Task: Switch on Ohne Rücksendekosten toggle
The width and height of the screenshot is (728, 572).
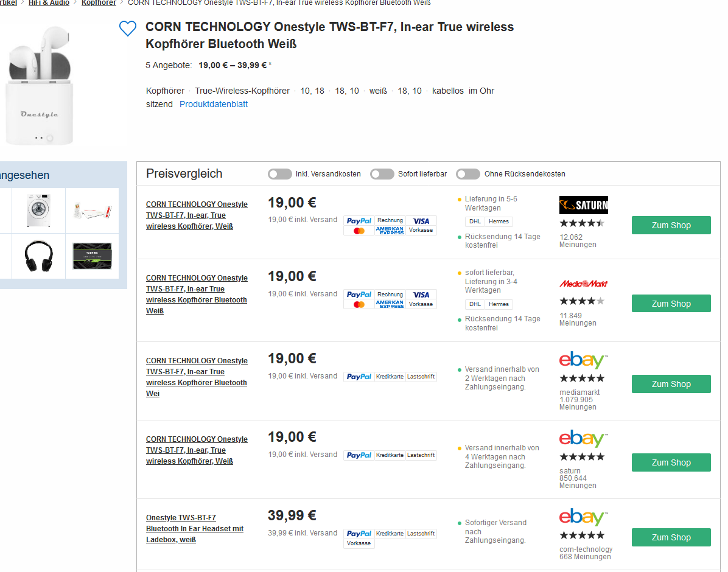Action: point(468,174)
